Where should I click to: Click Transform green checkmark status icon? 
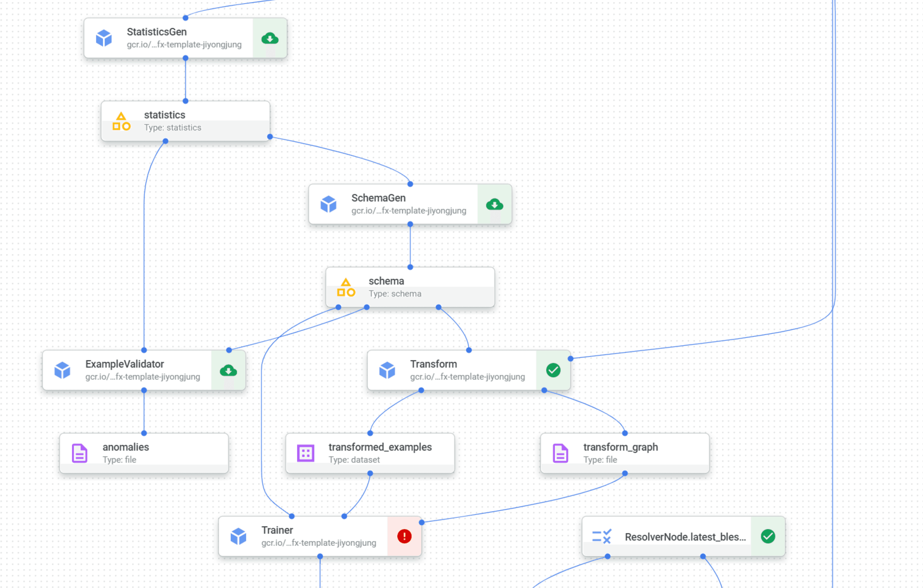[553, 370]
